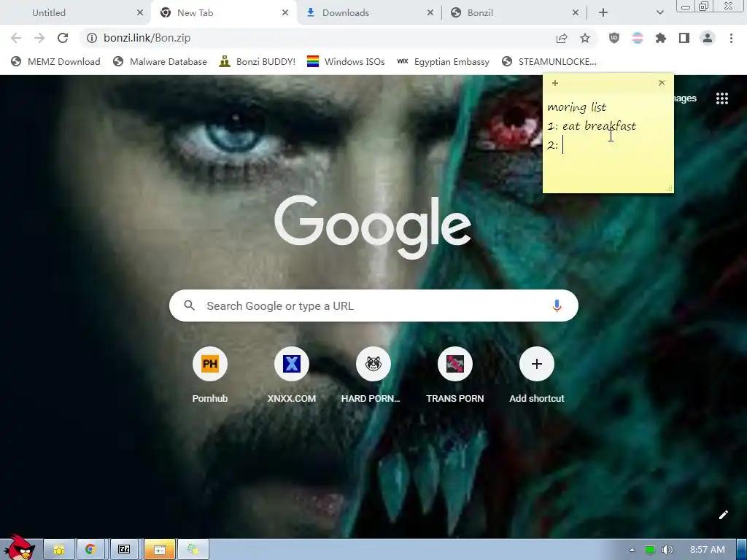Click the sticky note line 'eat breakfast'
The height and width of the screenshot is (560, 747).
(x=600, y=126)
